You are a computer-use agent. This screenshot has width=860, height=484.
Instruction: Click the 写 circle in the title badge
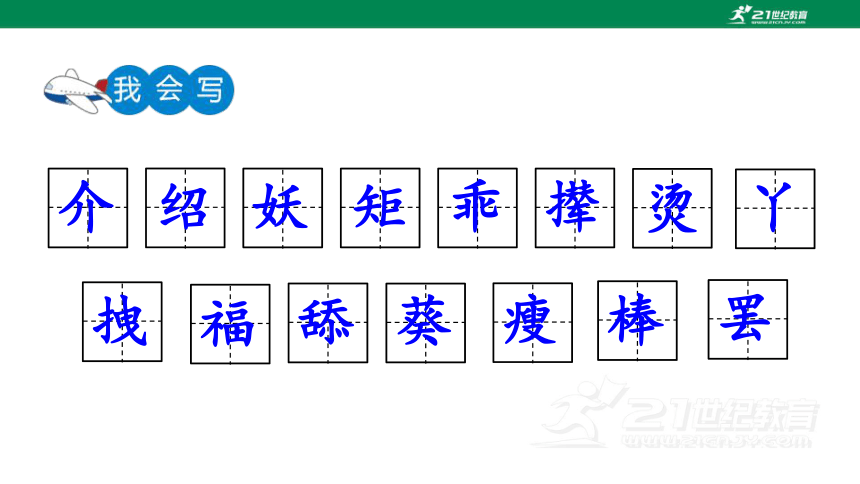pos(211,90)
